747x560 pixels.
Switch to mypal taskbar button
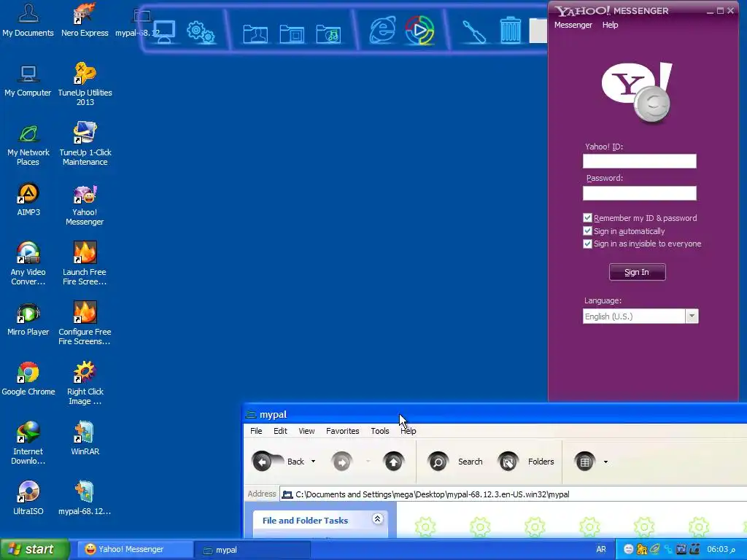(x=252, y=550)
